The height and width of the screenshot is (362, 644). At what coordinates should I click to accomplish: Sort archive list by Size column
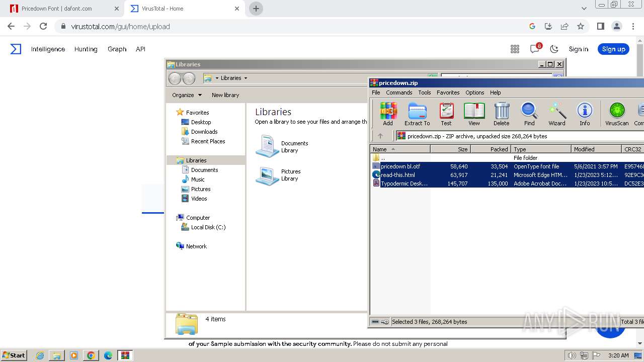450,149
